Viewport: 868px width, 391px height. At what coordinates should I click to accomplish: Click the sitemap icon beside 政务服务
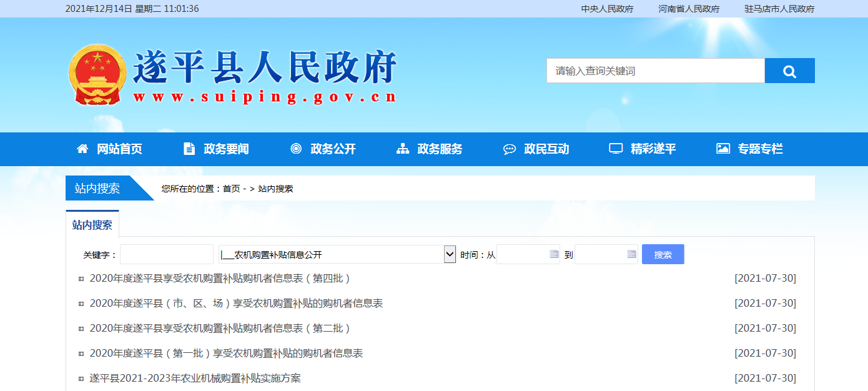tap(403, 149)
